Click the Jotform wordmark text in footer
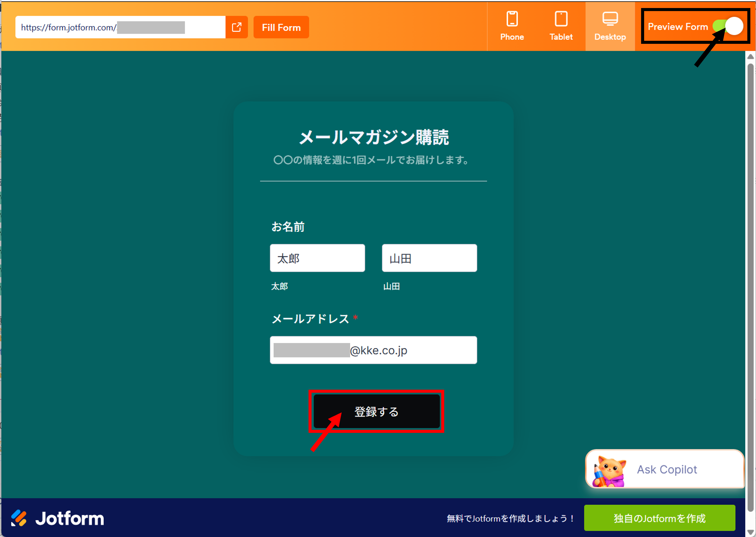Image resolution: width=756 pixels, height=537 pixels. [x=69, y=518]
